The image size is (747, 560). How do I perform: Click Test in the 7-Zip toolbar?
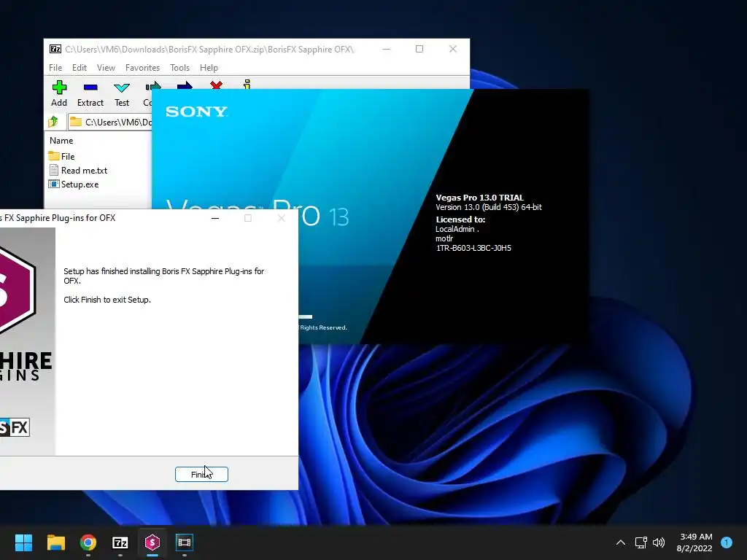point(122,93)
